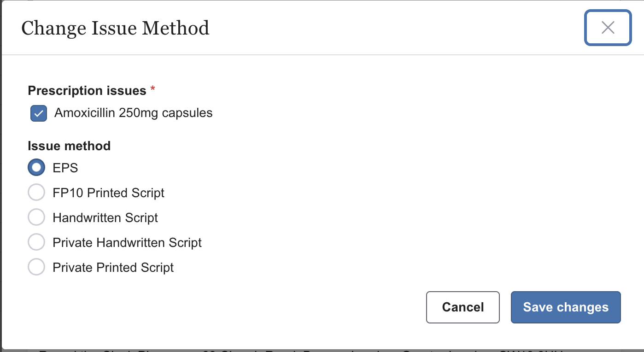
Task: Uncheck the Amoxicillin 250mg capsules checkbox
Action: point(39,113)
